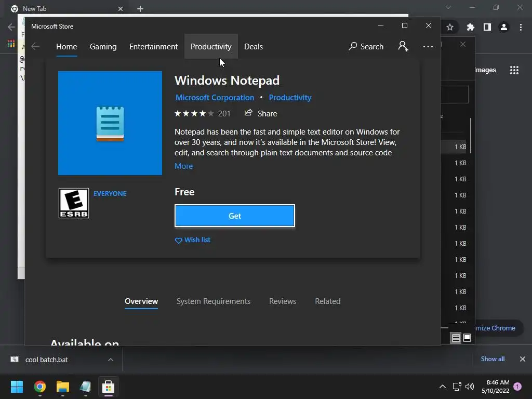Open the Home tab in Store
532x399 pixels.
coord(66,46)
